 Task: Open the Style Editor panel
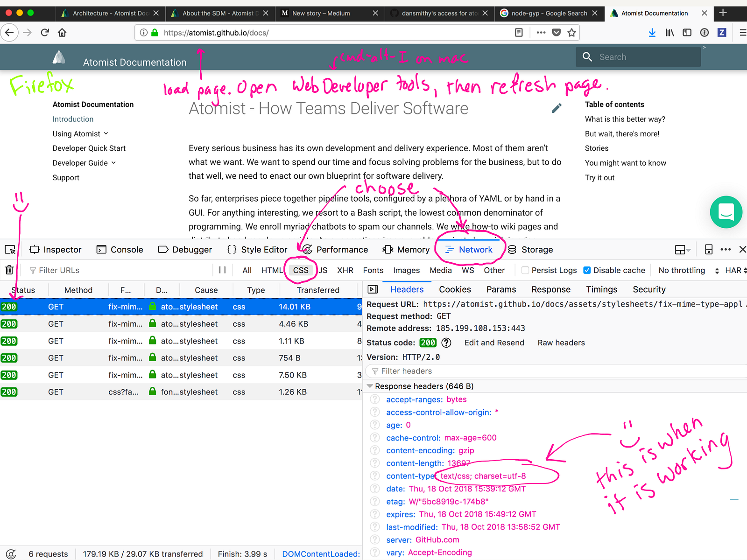257,250
